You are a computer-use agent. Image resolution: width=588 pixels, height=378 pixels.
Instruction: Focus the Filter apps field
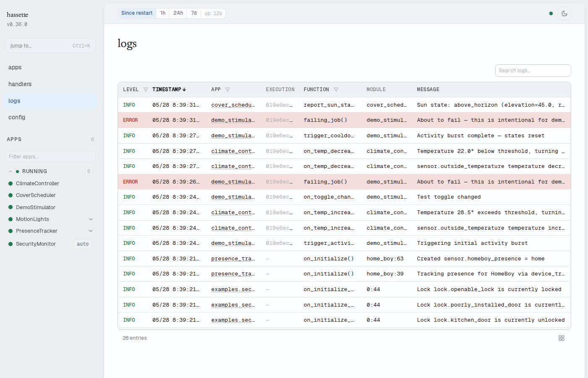[50, 157]
